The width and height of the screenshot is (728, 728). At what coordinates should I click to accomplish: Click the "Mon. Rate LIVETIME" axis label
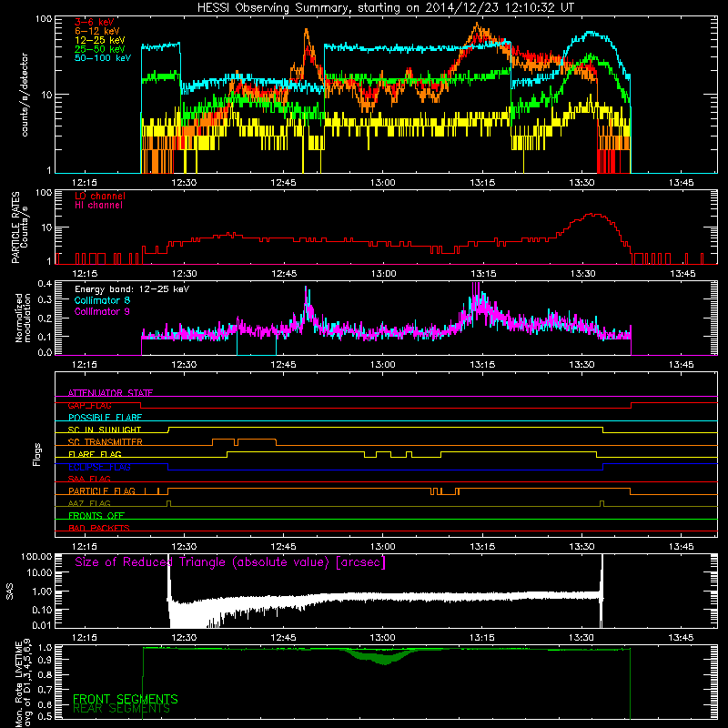[x=18, y=684]
